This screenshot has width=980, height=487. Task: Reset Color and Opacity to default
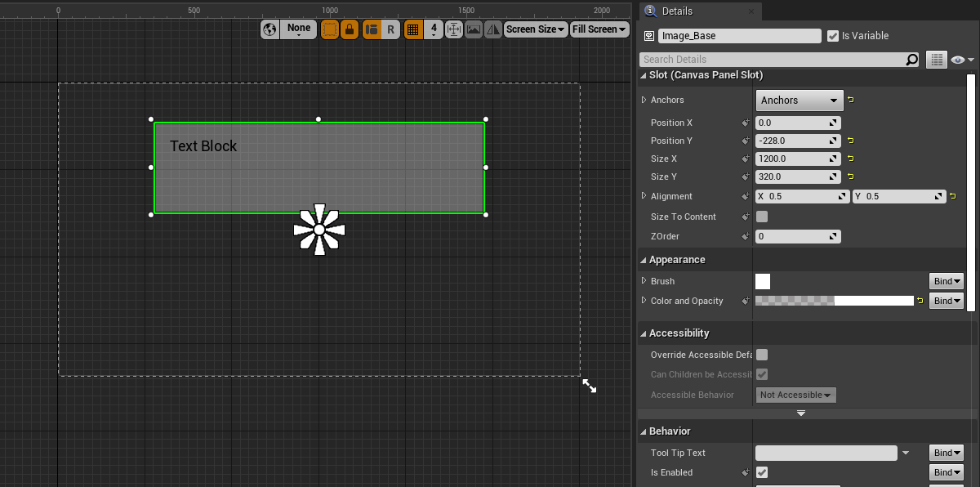point(920,301)
